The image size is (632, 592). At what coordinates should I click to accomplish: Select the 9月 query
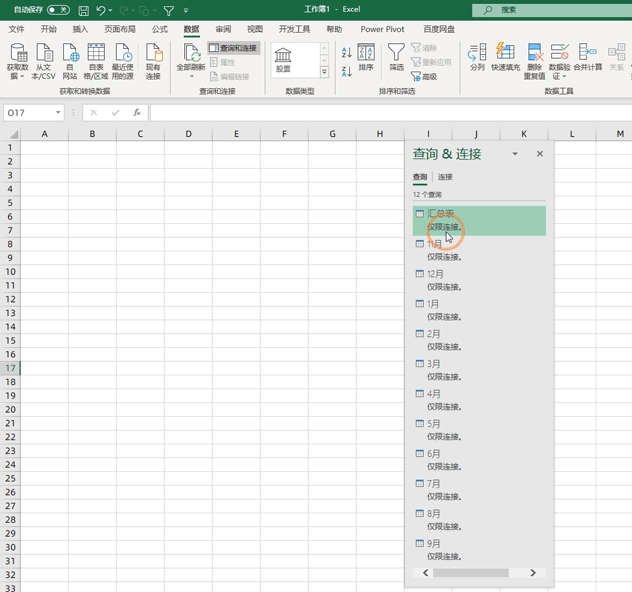point(479,550)
